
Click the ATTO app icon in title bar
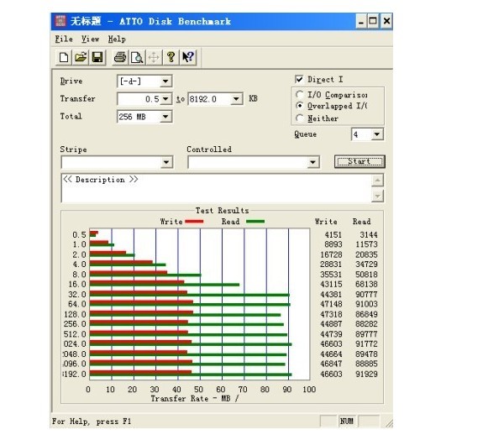click(x=60, y=20)
